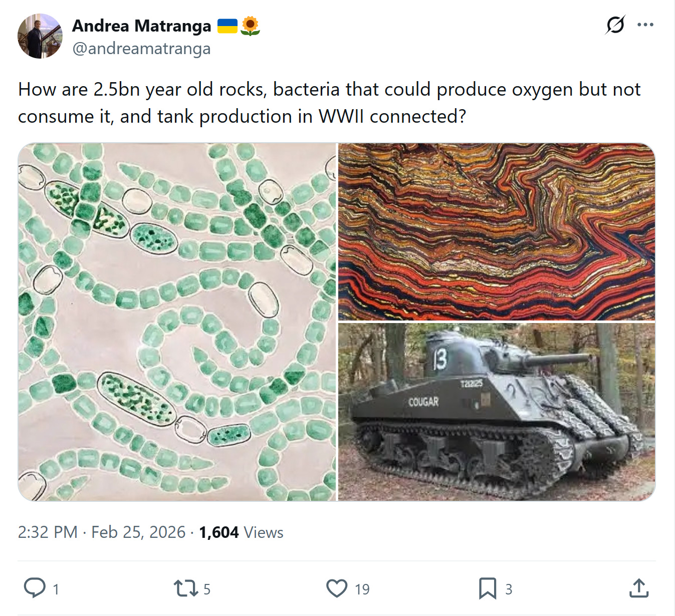Click the repost arrows icon
This screenshot has width=675, height=616.
186,588
